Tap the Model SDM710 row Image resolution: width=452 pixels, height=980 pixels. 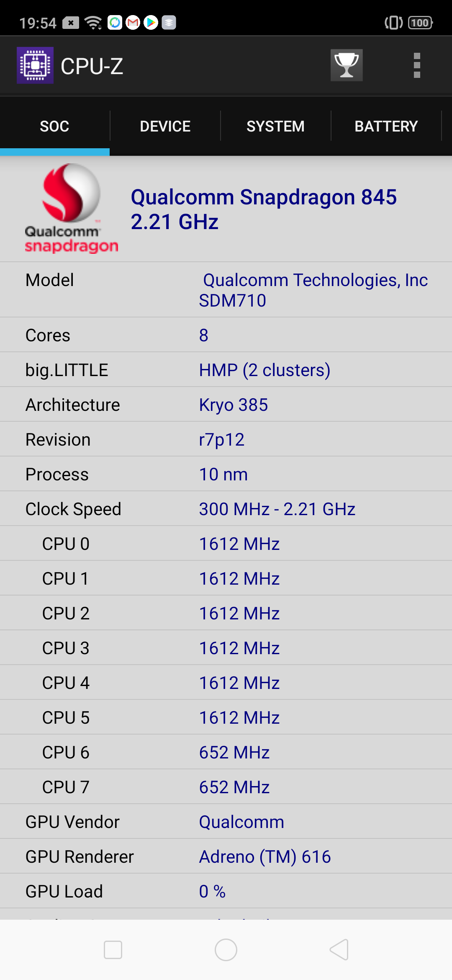pos(226,290)
